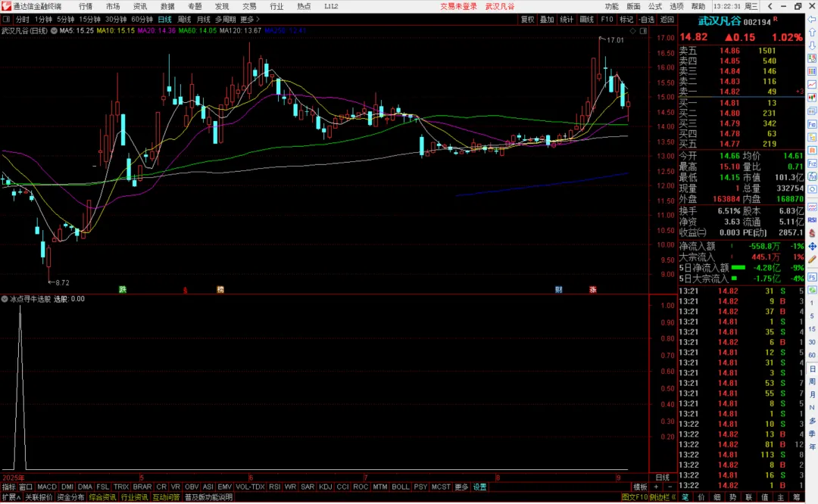Select the 日线 daily period

pyautogui.click(x=164, y=19)
